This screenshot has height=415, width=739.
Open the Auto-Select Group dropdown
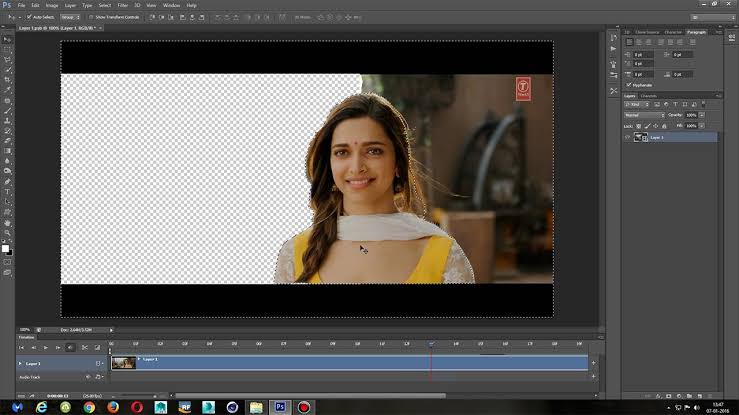click(70, 17)
